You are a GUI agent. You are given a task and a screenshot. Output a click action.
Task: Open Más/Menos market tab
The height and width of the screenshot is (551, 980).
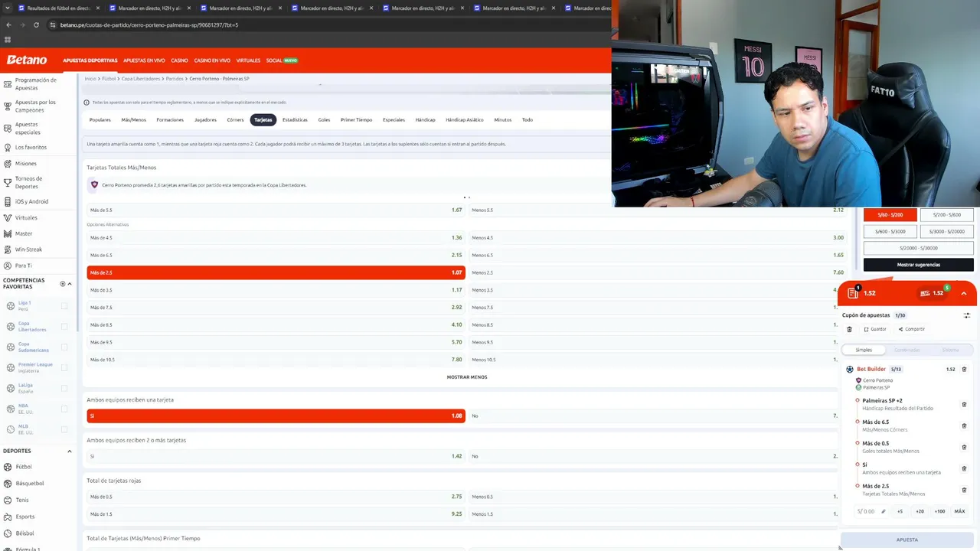pyautogui.click(x=133, y=120)
